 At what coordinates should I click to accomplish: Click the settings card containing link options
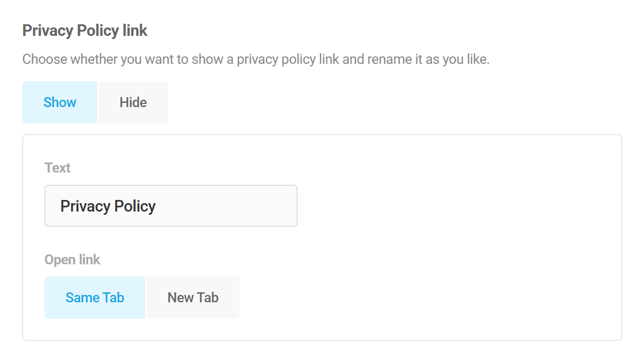(x=449, y=237)
